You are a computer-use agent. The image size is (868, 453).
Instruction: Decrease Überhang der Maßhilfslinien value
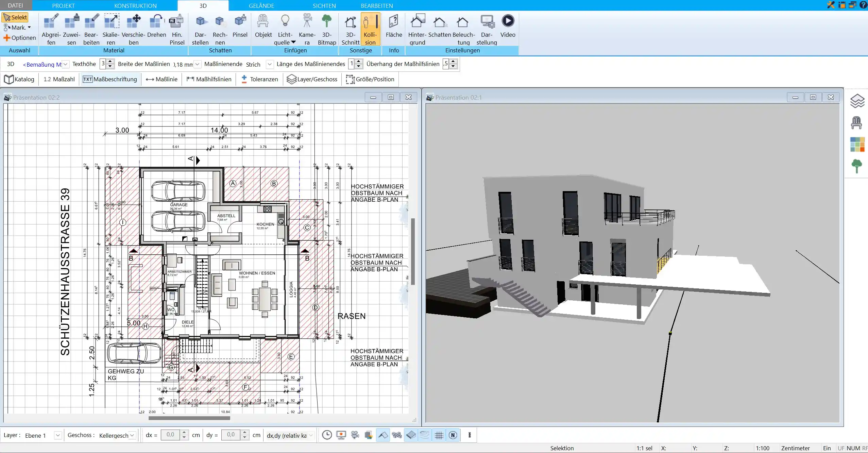[x=453, y=66]
